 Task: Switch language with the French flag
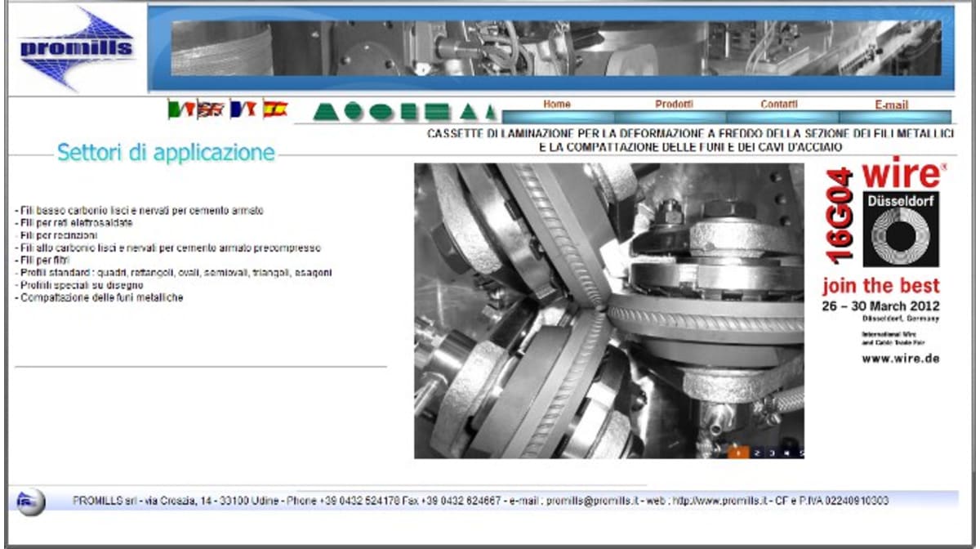[243, 109]
